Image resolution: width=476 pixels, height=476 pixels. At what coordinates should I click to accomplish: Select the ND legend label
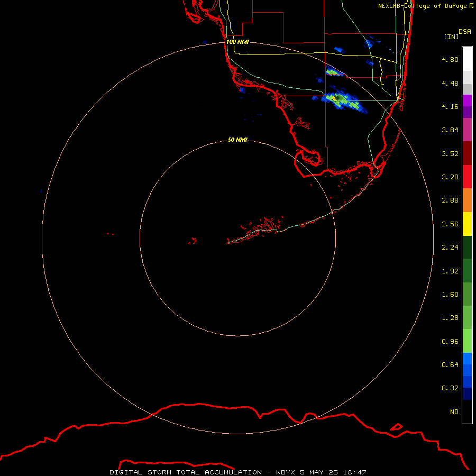(454, 411)
